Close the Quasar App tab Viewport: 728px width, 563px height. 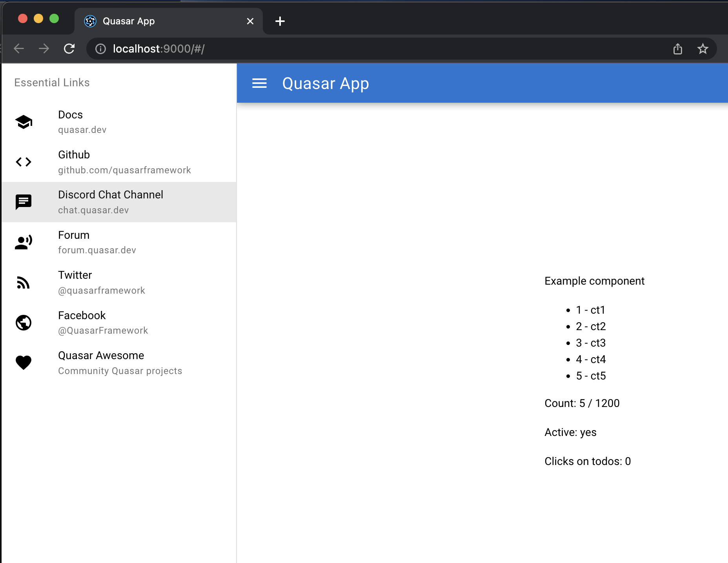250,21
